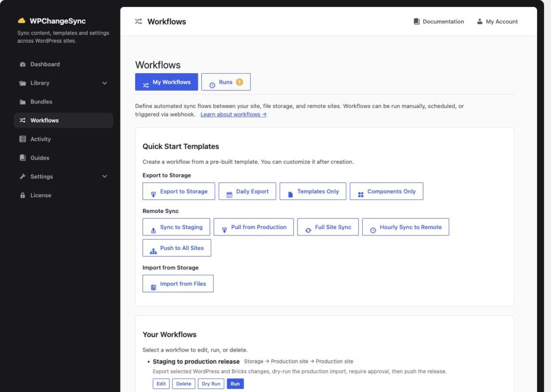Viewport: 551px width, 392px height.
Task: Click the WPChangeSync brand name
Action: [x=58, y=21]
